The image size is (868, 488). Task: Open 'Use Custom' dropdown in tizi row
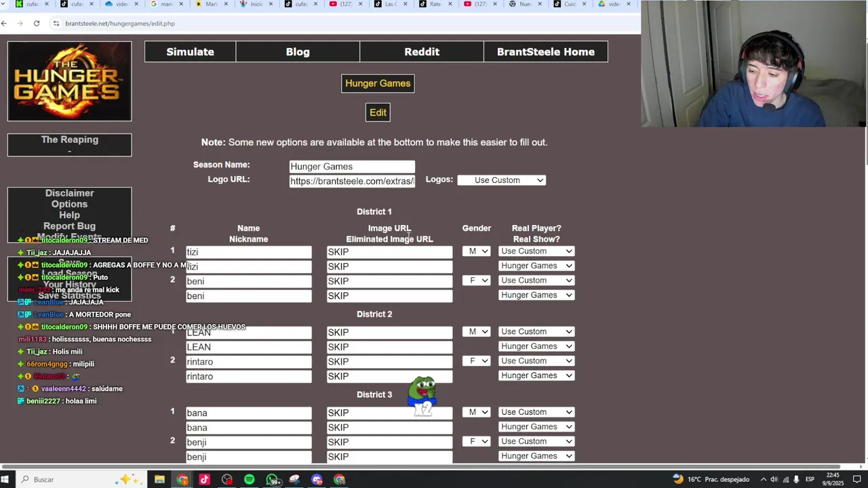point(536,251)
